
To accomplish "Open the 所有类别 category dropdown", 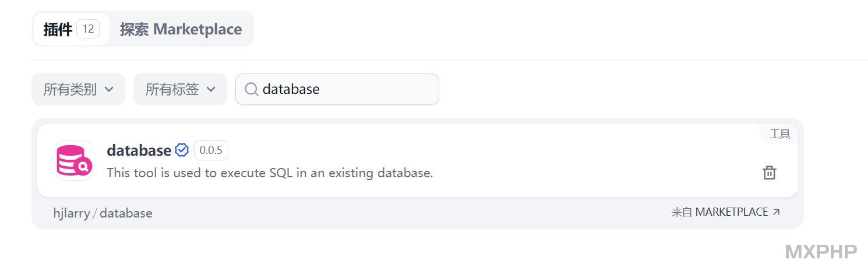I will pos(78,89).
